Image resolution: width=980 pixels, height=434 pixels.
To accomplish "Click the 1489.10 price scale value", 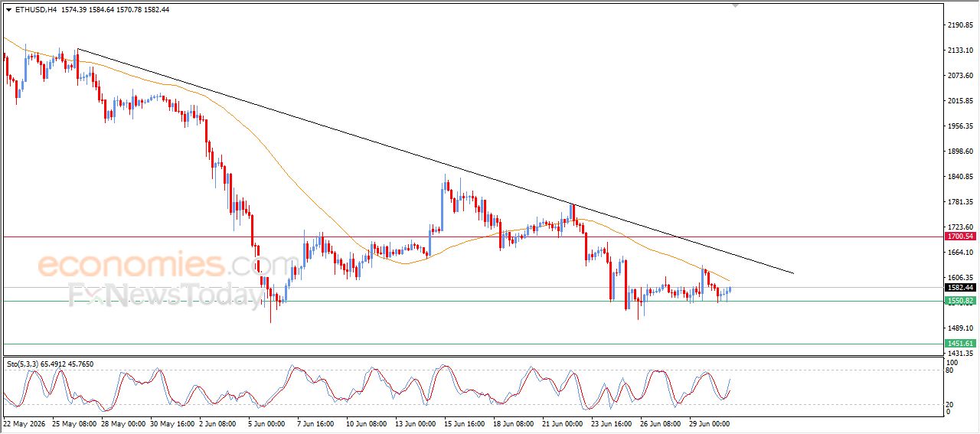I will point(961,328).
